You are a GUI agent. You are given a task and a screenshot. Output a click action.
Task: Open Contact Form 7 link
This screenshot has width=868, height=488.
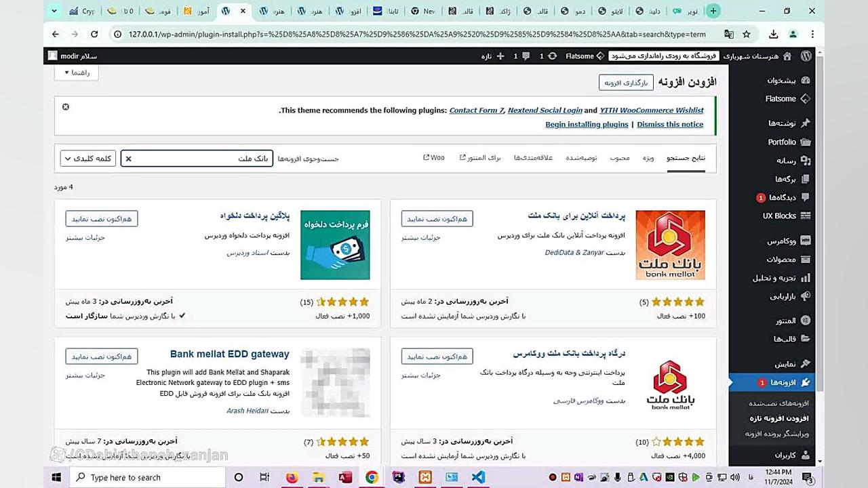(476, 110)
